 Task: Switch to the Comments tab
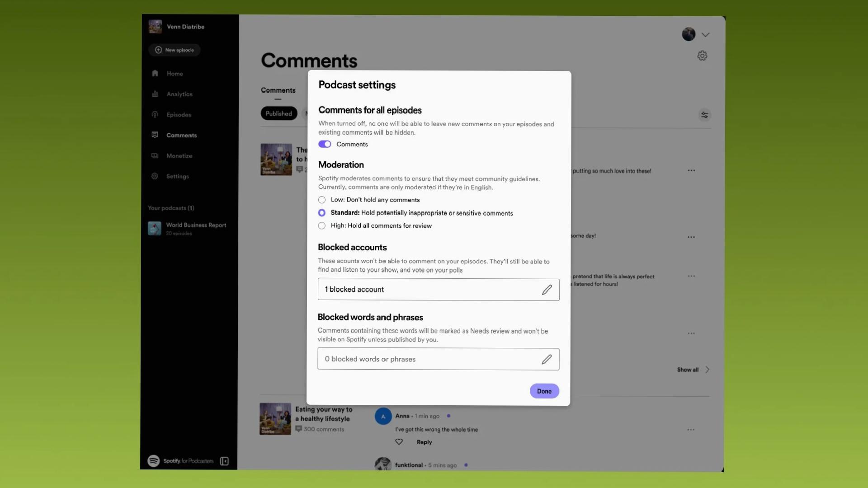pyautogui.click(x=278, y=90)
